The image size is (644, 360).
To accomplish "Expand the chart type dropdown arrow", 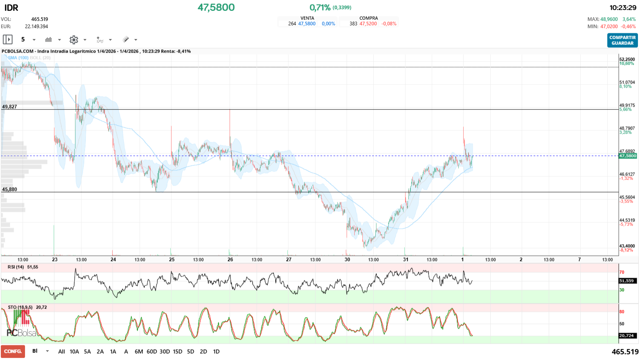I will [59, 40].
